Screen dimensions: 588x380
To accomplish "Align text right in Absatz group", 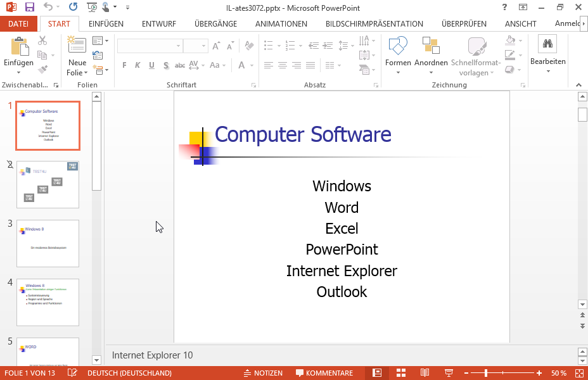I will (297, 65).
